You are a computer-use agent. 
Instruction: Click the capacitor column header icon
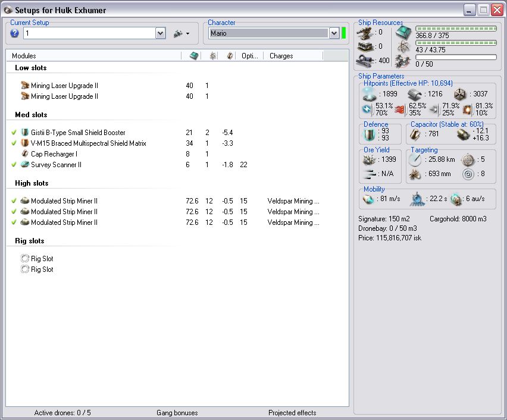tap(230, 56)
